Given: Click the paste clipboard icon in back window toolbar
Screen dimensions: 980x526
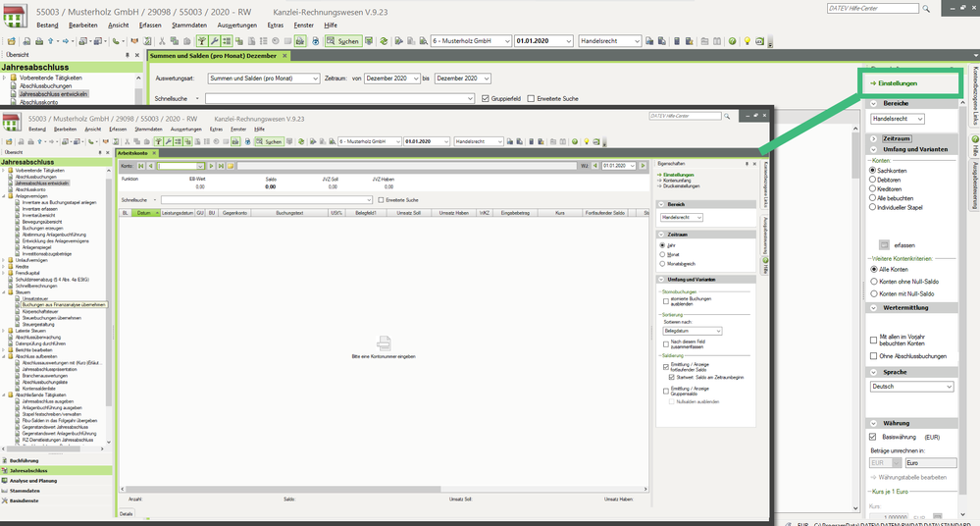Looking at the screenshot, I should coord(186,41).
